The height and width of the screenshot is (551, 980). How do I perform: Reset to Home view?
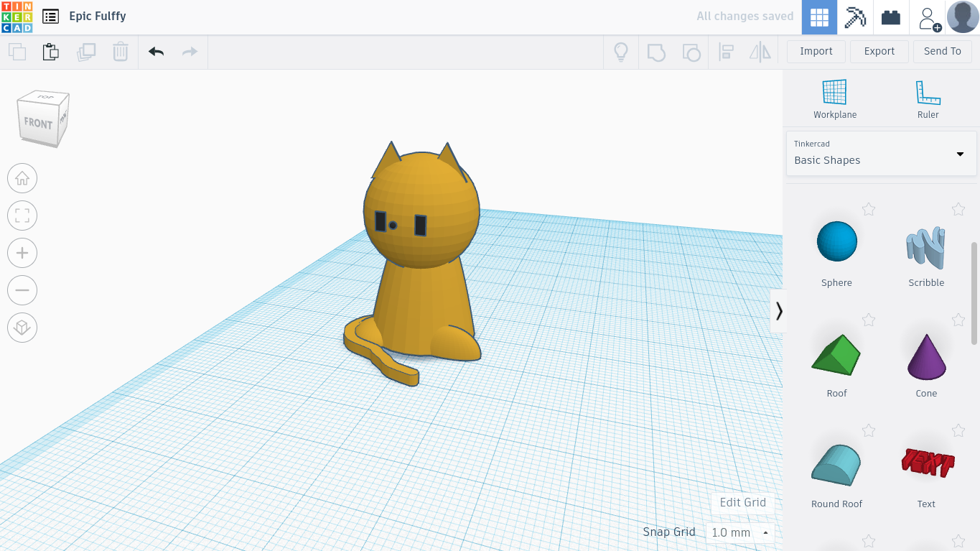tap(22, 178)
